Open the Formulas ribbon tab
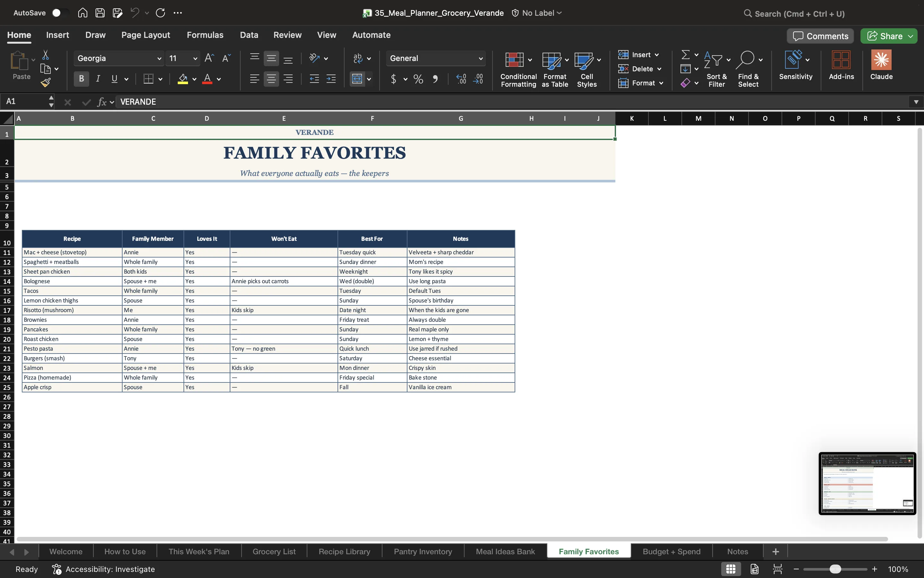Image resolution: width=924 pixels, height=578 pixels. 205,35
